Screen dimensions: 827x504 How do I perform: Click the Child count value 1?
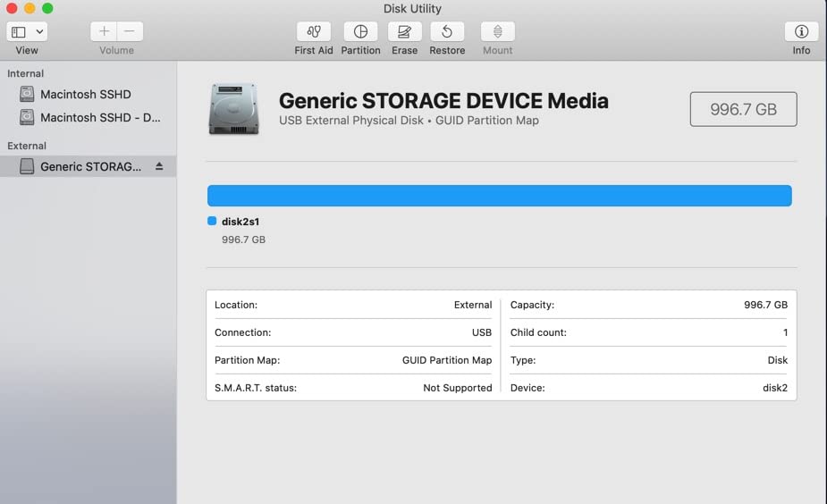(785, 332)
